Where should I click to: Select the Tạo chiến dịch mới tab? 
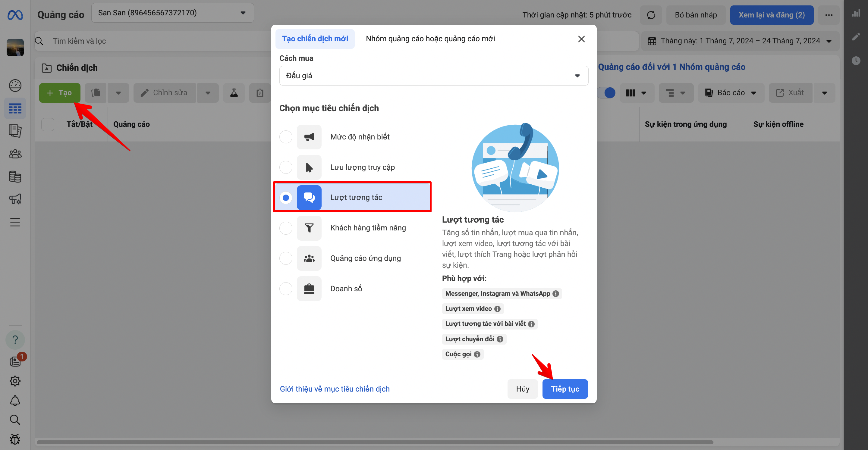(x=315, y=39)
